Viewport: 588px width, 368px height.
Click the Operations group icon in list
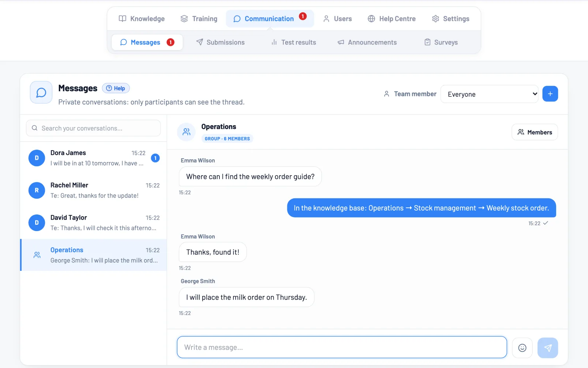(x=37, y=255)
